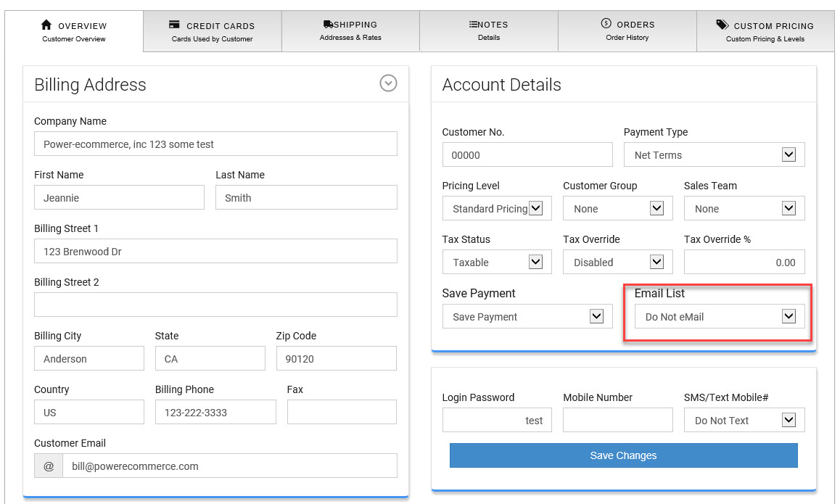Collapse the Billing Address panel chevron

click(388, 83)
